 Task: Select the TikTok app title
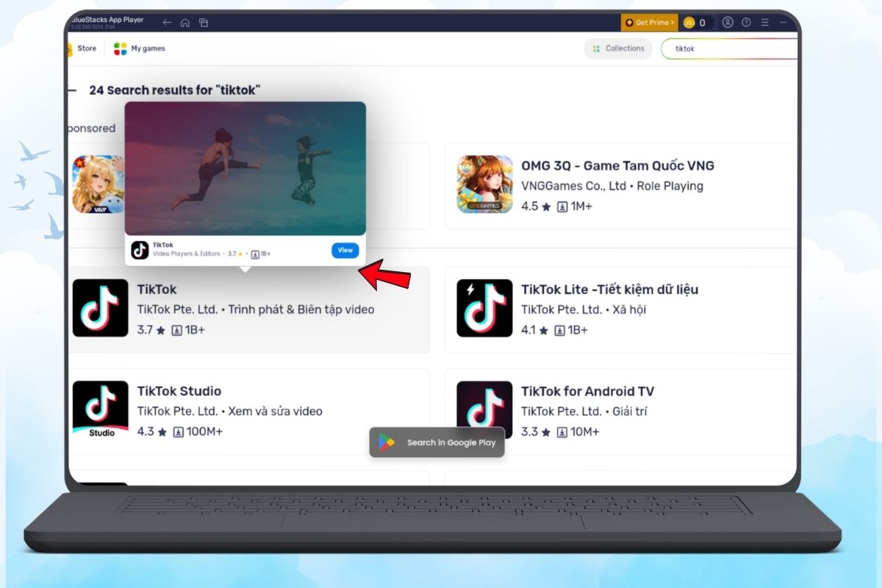pyautogui.click(x=157, y=290)
